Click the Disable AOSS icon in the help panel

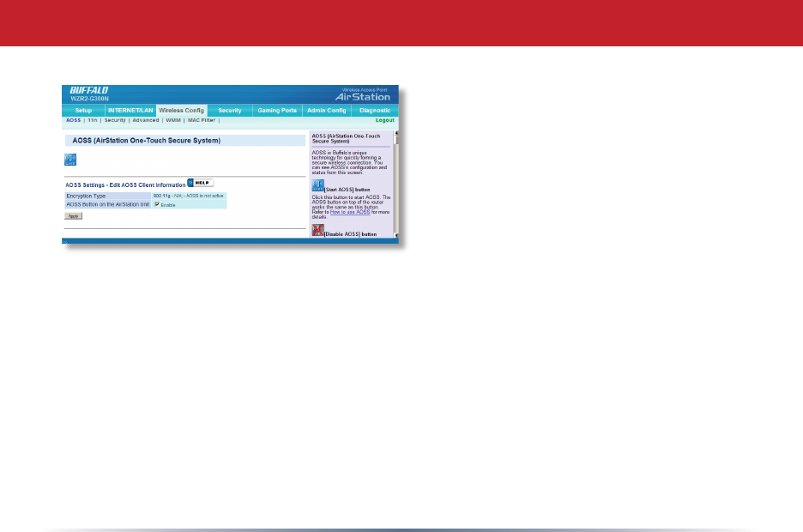(318, 230)
